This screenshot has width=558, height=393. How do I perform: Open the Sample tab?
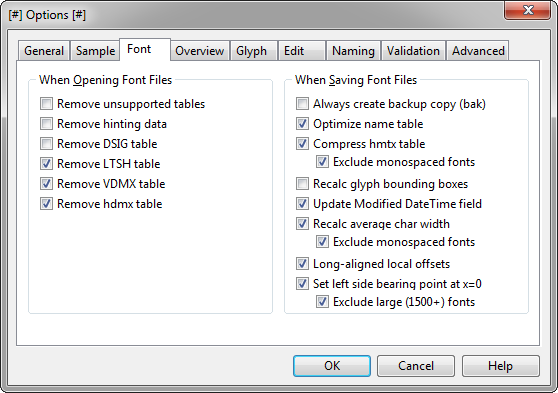(x=95, y=51)
